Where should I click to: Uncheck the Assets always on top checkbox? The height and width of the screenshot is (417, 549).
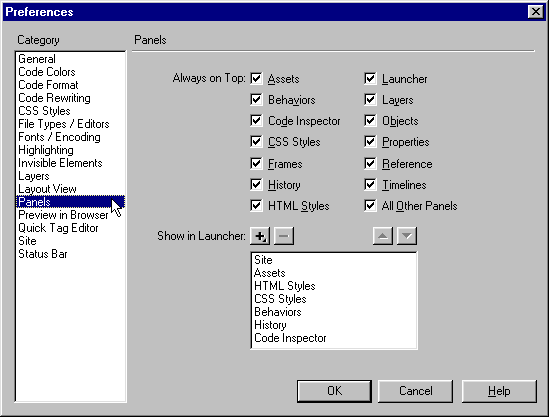tap(256, 78)
